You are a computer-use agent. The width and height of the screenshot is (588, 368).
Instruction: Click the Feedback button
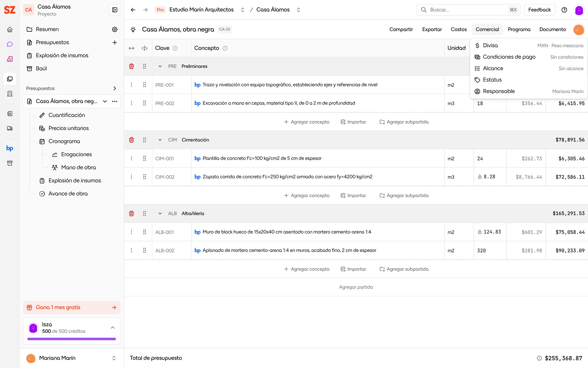tap(539, 10)
